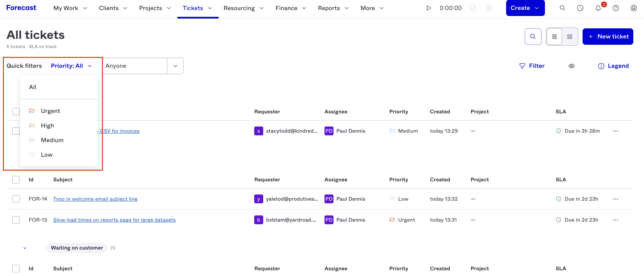This screenshot has width=644, height=276.
Task: Click the Medium priority flag in CSV invoices row
Action: [392, 131]
